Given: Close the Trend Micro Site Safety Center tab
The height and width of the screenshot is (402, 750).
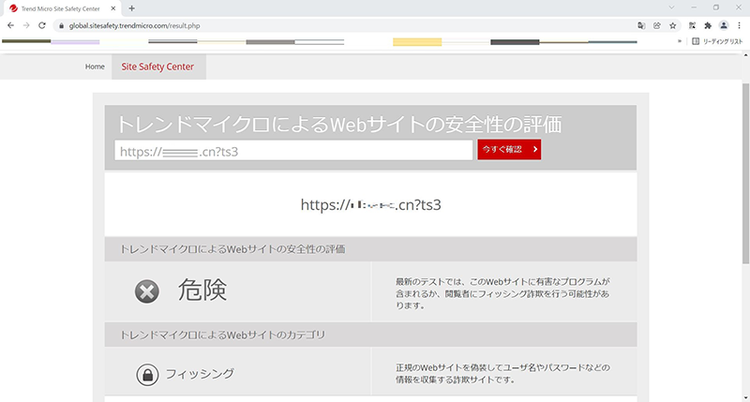Looking at the screenshot, I should pyautogui.click(x=113, y=9).
